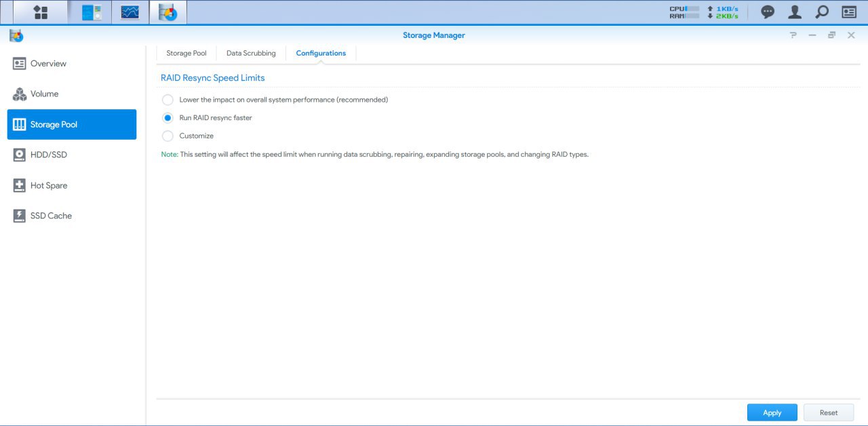
Task: Click the Storage Manager help question mark
Action: [x=793, y=35]
